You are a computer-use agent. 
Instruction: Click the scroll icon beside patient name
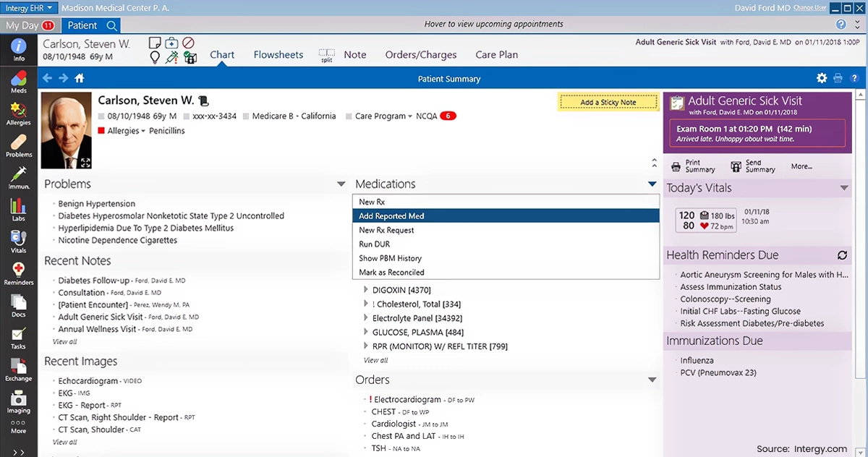pyautogui.click(x=204, y=101)
